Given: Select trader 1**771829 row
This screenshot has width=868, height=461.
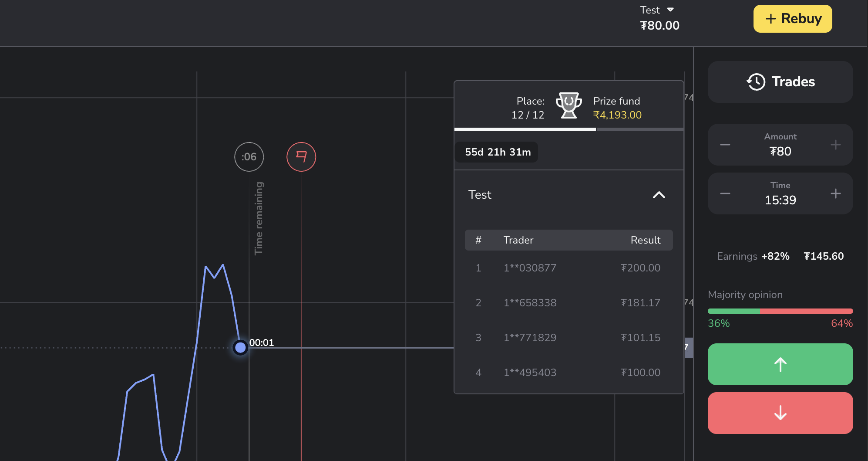Looking at the screenshot, I should coord(569,338).
